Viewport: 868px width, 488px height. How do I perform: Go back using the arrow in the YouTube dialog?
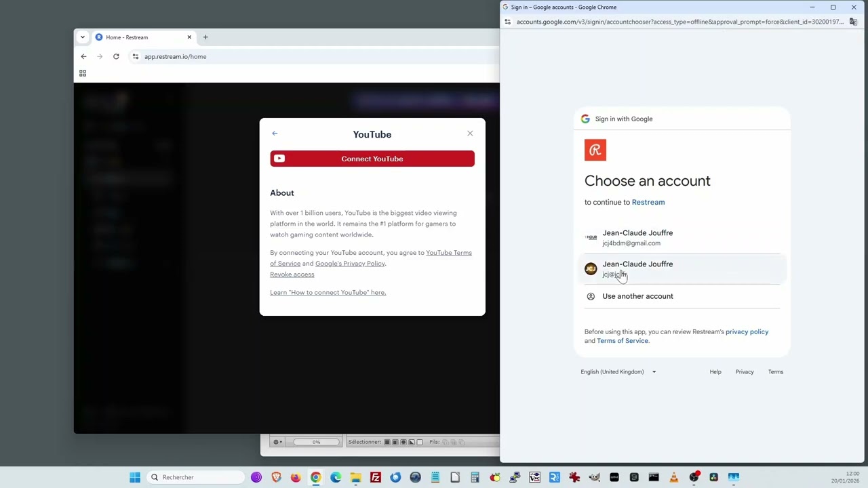point(275,134)
